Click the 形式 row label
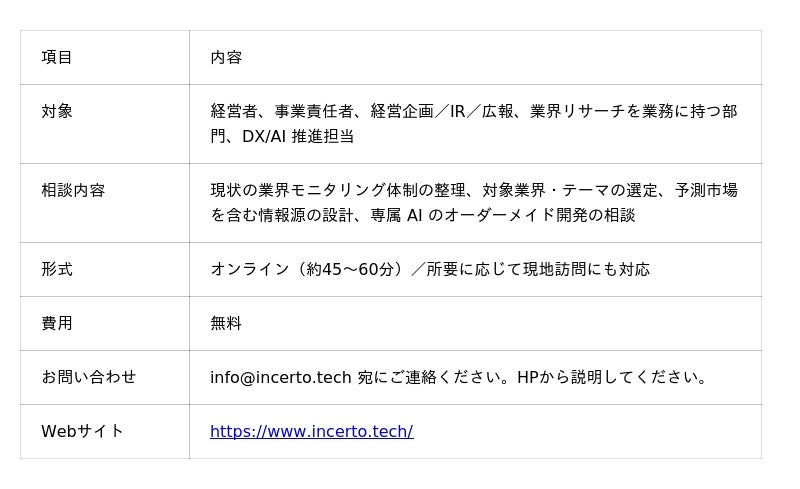The height and width of the screenshot is (489, 800). tap(57, 270)
